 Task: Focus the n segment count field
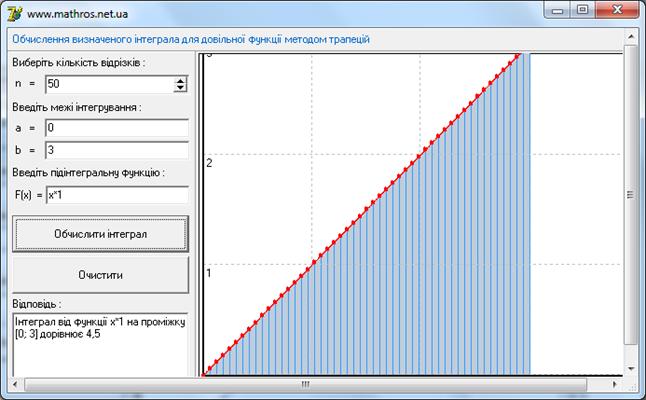[x=110, y=84]
